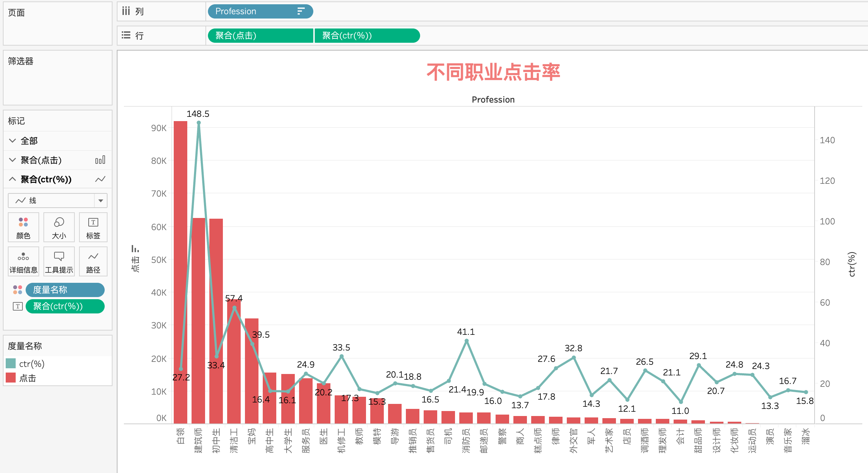Viewport: 868px width, 473px height.
Task: Click the 聚合(ctr(%)) pill in the marks card
Action: pyautogui.click(x=65, y=306)
